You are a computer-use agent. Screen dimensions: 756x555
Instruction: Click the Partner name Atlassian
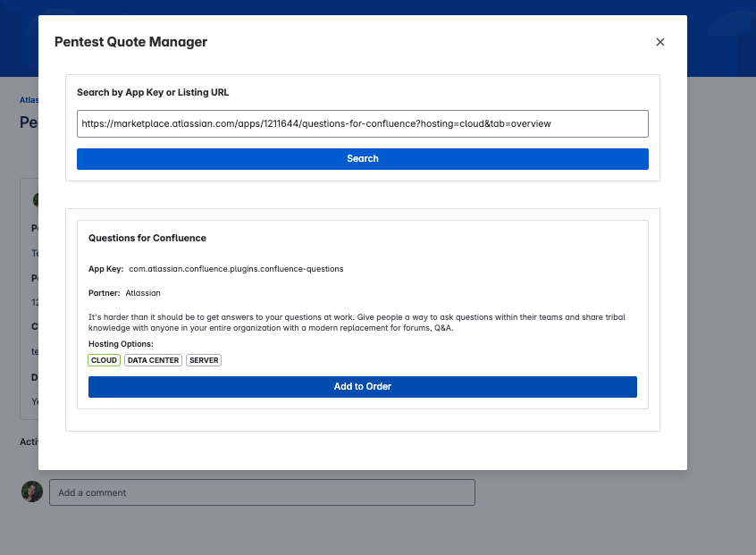[143, 292]
